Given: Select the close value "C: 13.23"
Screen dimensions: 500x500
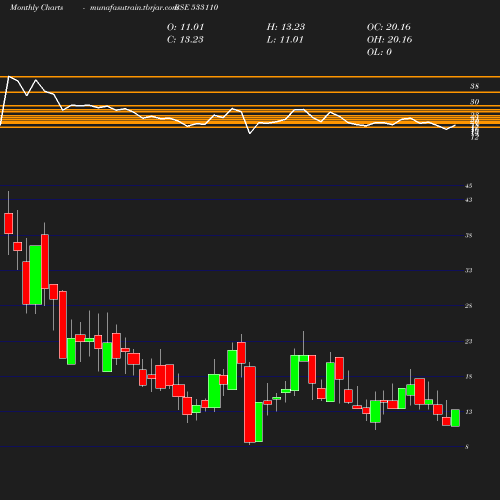Looking at the screenshot, I should [185, 40].
